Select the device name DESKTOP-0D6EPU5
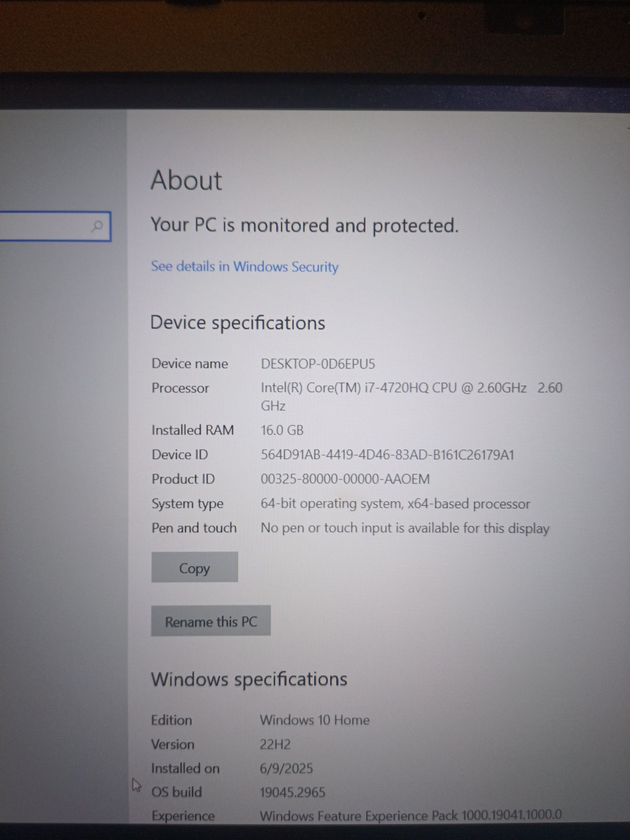Image resolution: width=630 pixels, height=840 pixels. 318,364
